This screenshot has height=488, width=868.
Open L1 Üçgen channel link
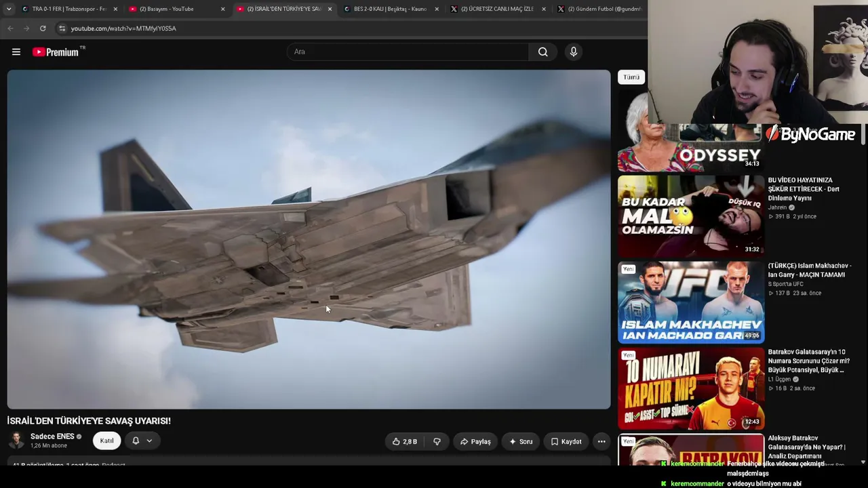(780, 380)
